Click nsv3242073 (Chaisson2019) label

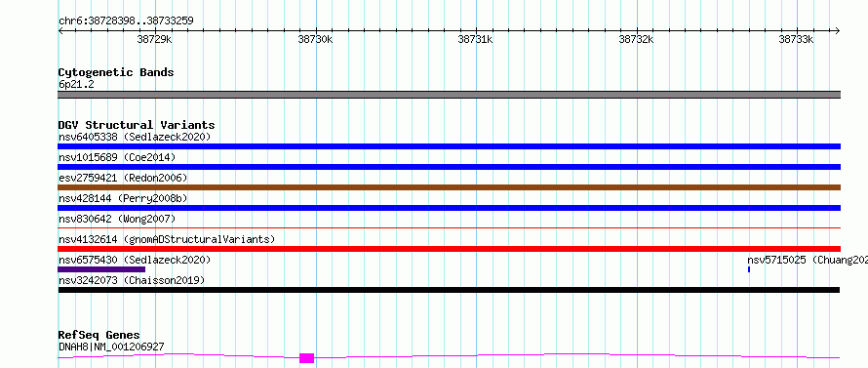coord(132,280)
